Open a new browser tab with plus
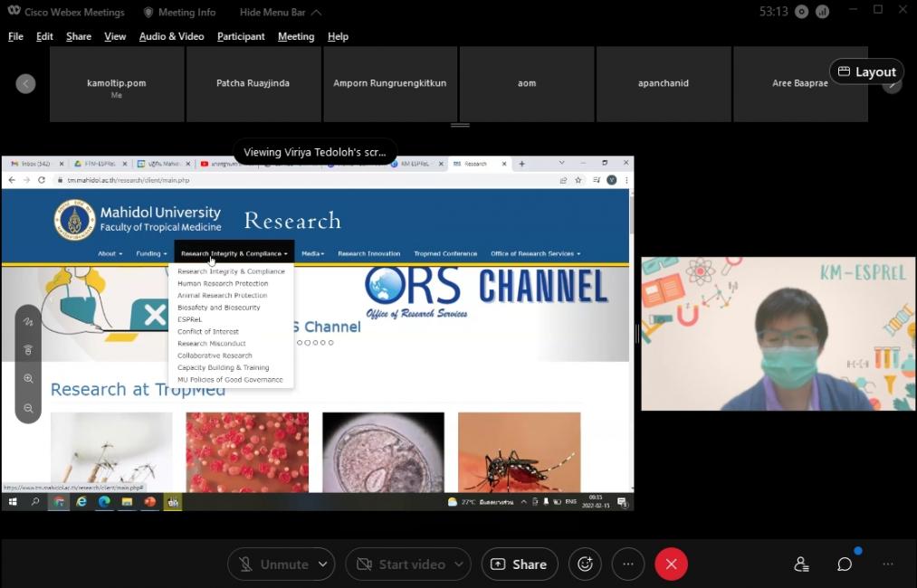The image size is (917, 588). (521, 164)
